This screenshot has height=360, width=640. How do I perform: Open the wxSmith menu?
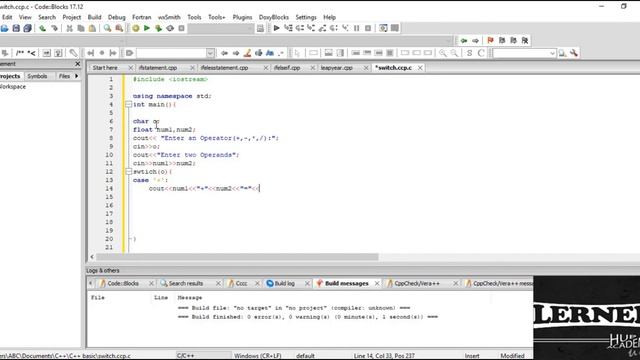click(169, 17)
